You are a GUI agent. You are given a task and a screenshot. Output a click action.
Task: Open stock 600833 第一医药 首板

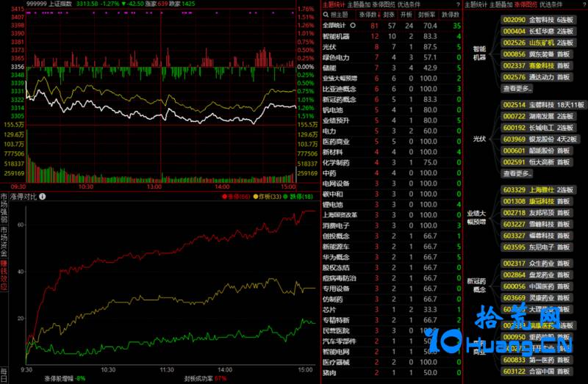[537, 360]
